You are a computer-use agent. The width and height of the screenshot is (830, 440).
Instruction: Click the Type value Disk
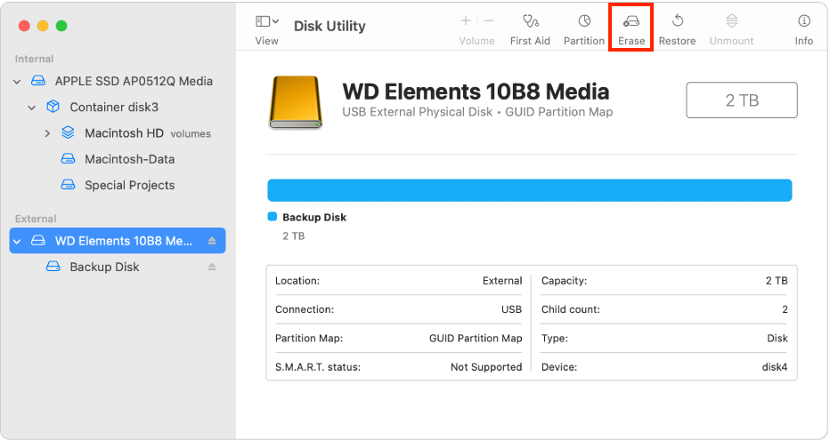coord(777,338)
